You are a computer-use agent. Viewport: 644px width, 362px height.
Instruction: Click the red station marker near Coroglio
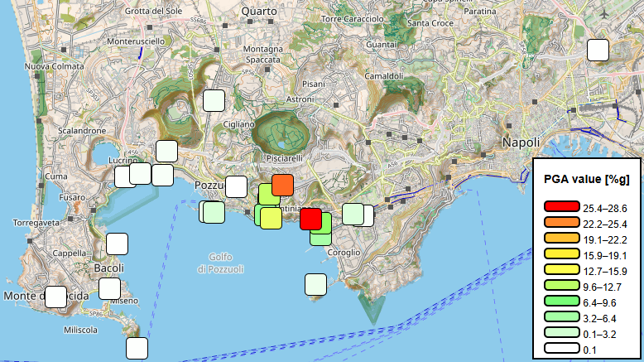point(310,219)
